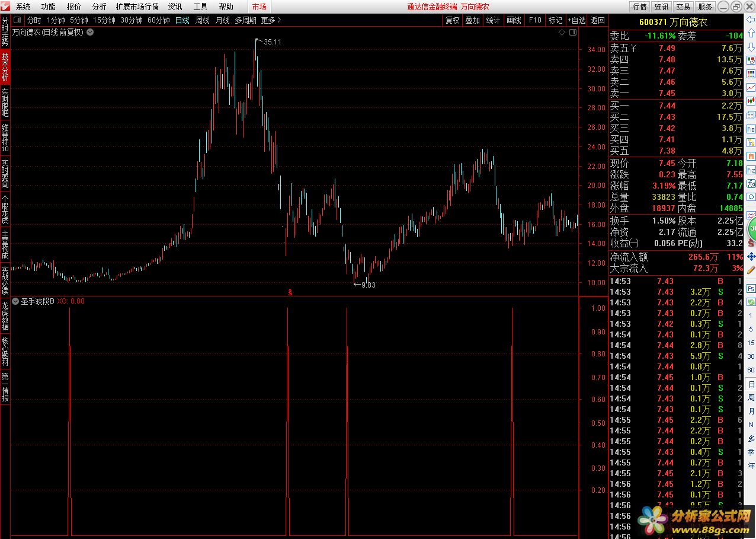Open the 功能 menu
The height and width of the screenshot is (539, 756).
coord(49,7)
